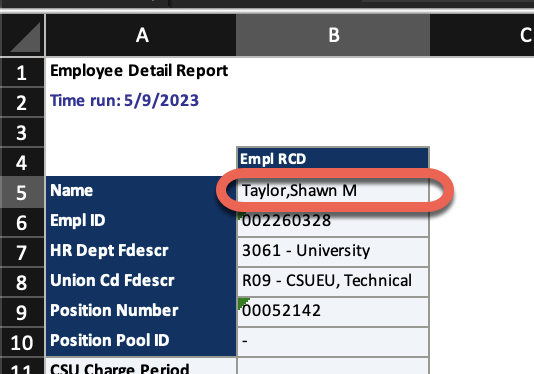
Task: Select row 1 header
Action: (x=22, y=73)
